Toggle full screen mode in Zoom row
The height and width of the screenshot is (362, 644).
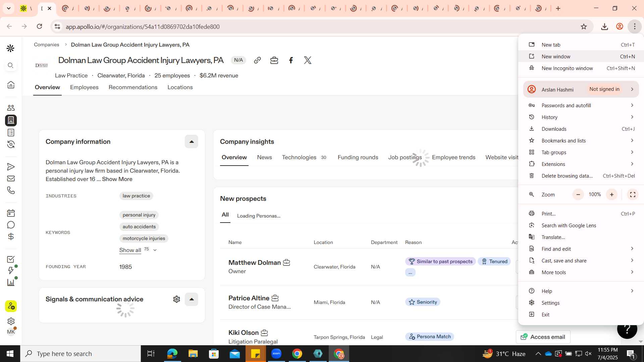tap(633, 194)
